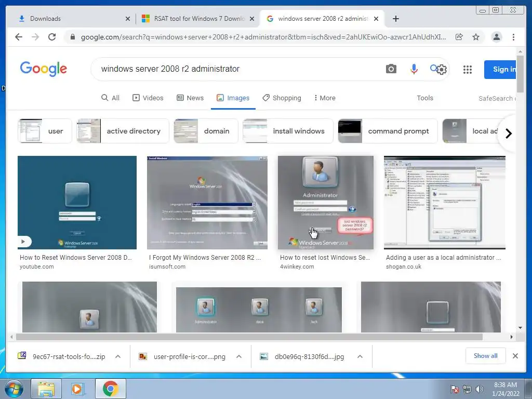Image resolution: width=532 pixels, height=399 pixels.
Task: Open Tools filter options
Action: coord(425,98)
